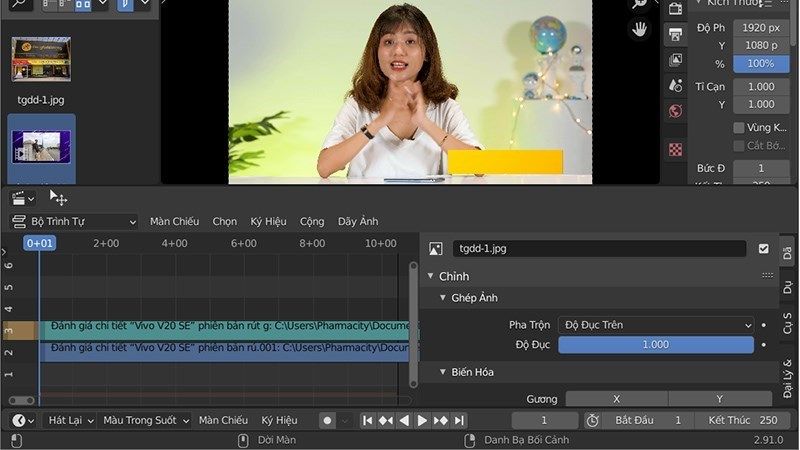The image size is (800, 450).
Task: Open the Scene properties tab icon
Action: (676, 86)
